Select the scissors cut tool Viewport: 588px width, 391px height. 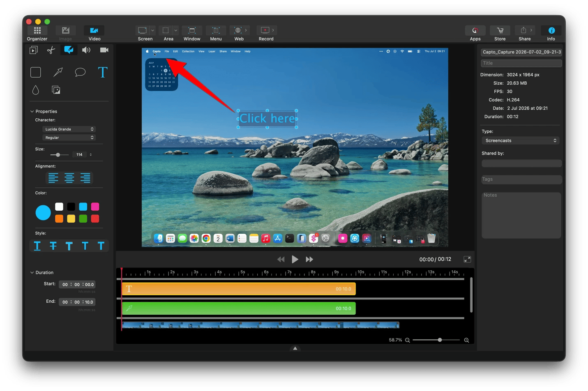click(x=51, y=50)
